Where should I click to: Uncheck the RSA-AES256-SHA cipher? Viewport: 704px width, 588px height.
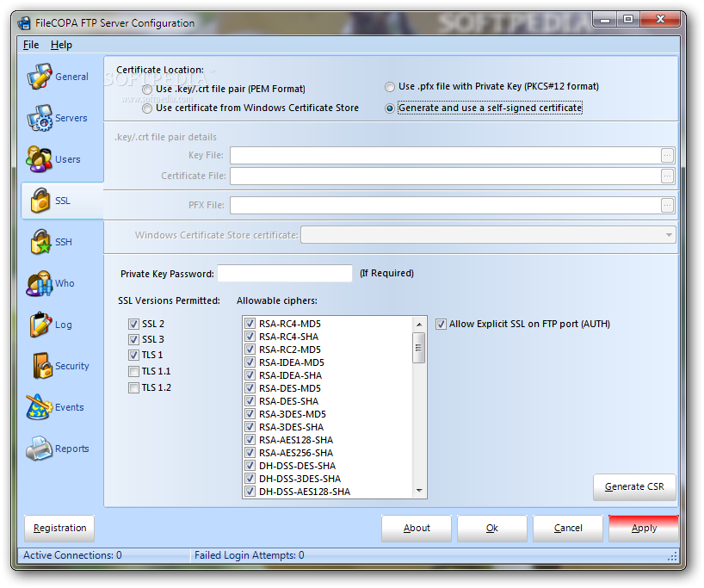(x=250, y=453)
